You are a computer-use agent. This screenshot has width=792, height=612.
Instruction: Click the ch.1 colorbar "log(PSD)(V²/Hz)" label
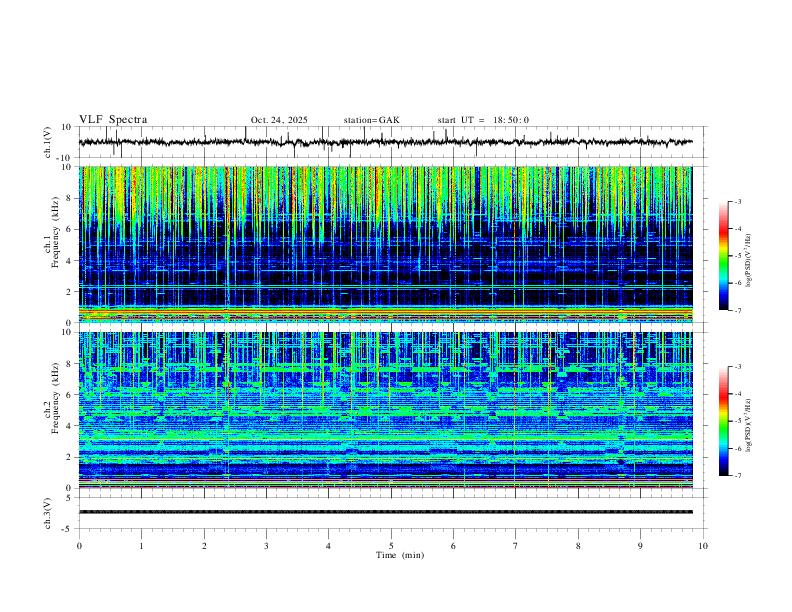click(x=749, y=261)
